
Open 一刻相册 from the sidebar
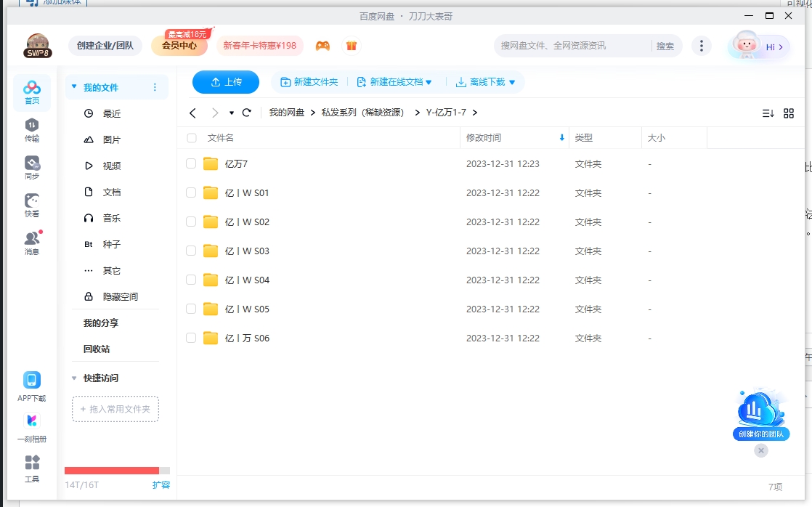[x=32, y=425]
